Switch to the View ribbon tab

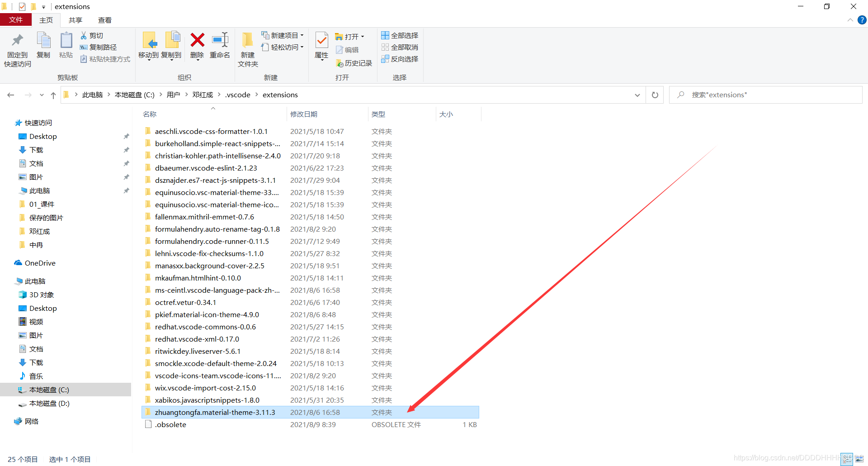tap(105, 20)
